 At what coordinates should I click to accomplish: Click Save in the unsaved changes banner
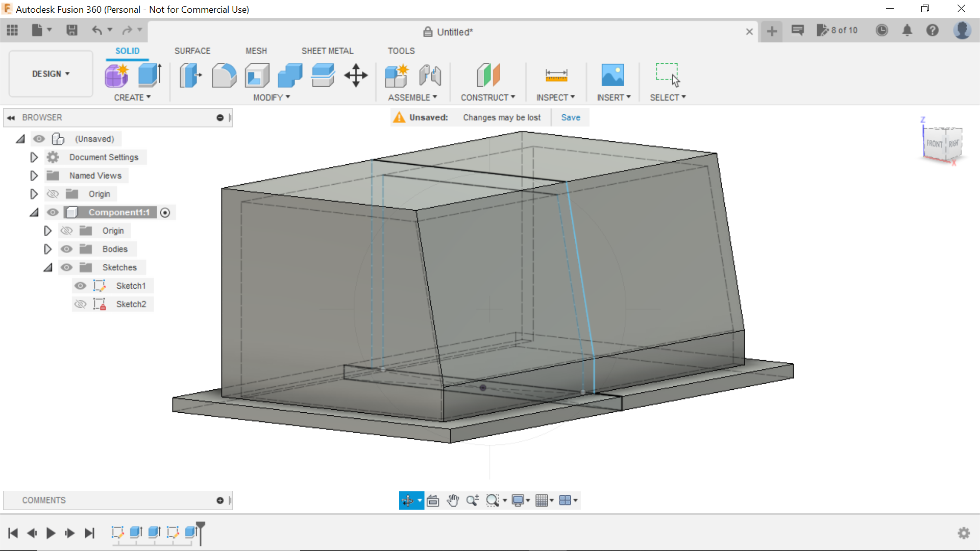570,117
